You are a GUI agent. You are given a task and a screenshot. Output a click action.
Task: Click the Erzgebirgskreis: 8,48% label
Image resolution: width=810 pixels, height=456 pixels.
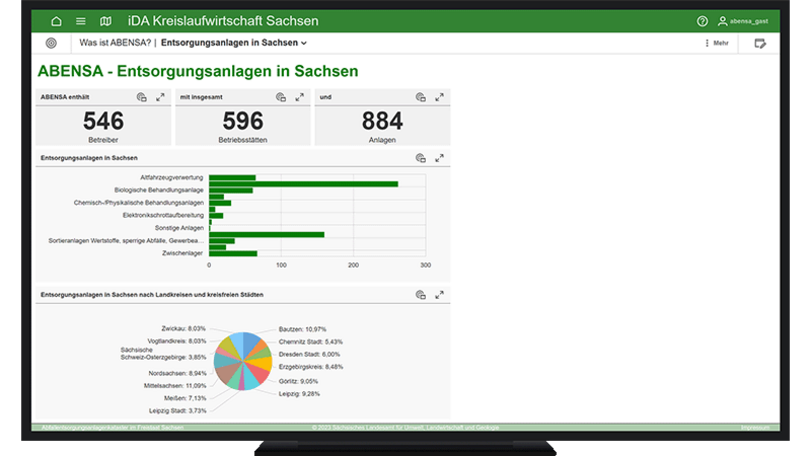coord(310,367)
